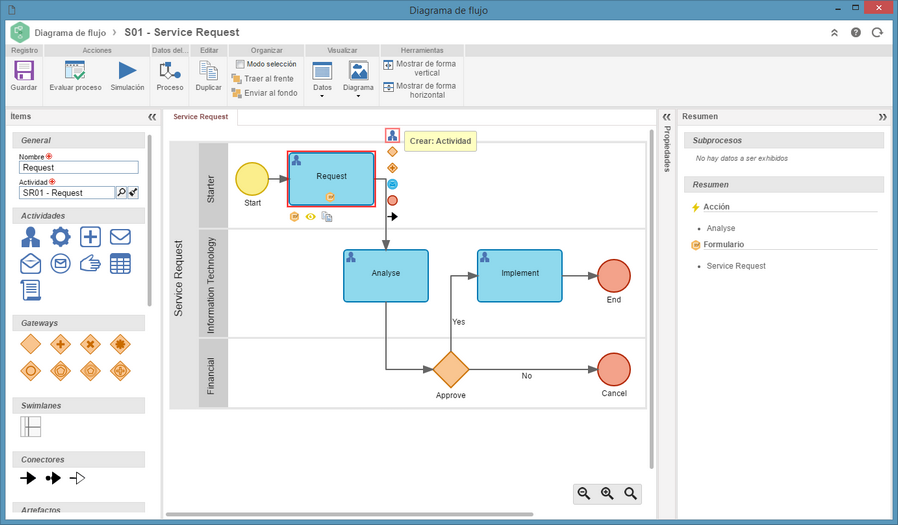Screen dimensions: 898x525
Task: Choose Traer al frente
Action: (x=263, y=78)
